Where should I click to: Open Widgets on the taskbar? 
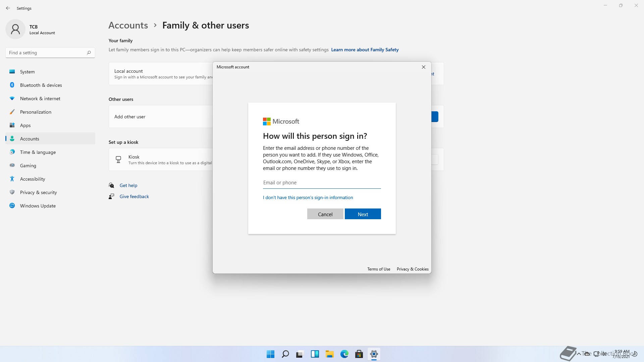[x=315, y=354]
